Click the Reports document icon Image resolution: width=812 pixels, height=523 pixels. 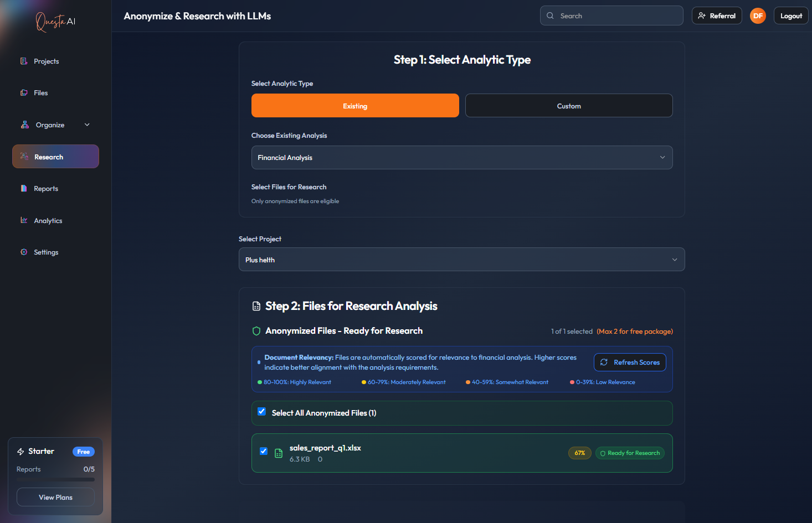pyautogui.click(x=24, y=189)
